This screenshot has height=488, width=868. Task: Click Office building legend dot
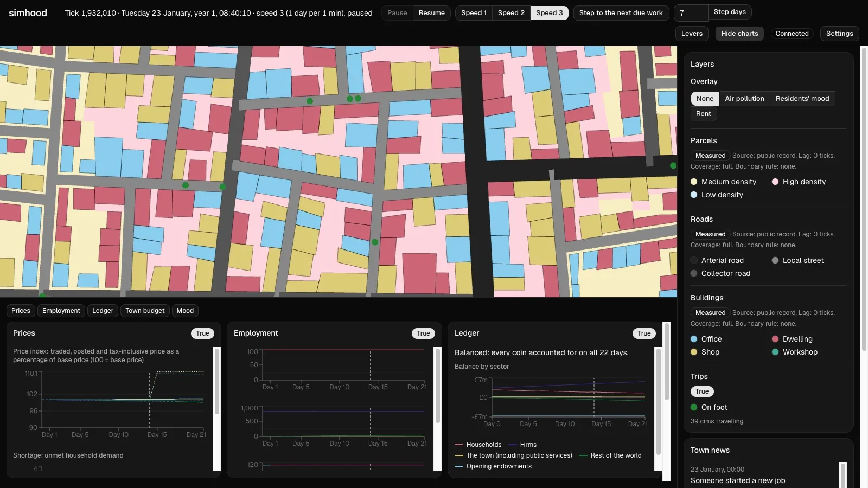(694, 339)
